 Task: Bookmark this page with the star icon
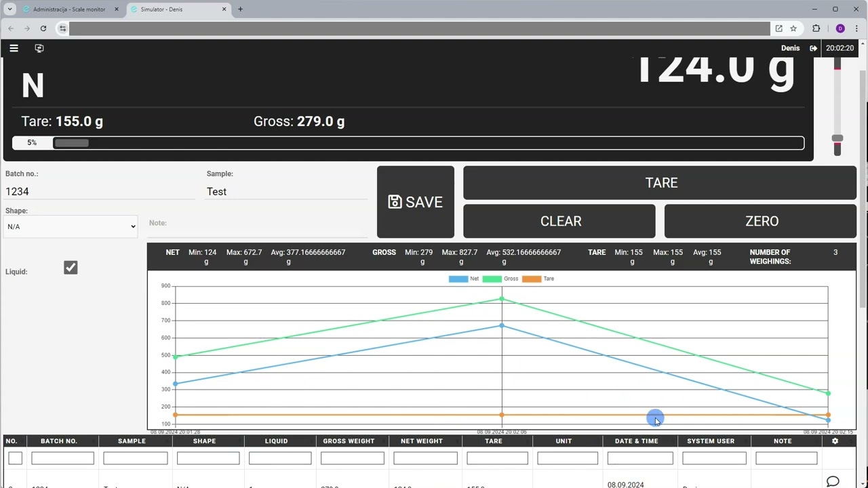point(793,28)
